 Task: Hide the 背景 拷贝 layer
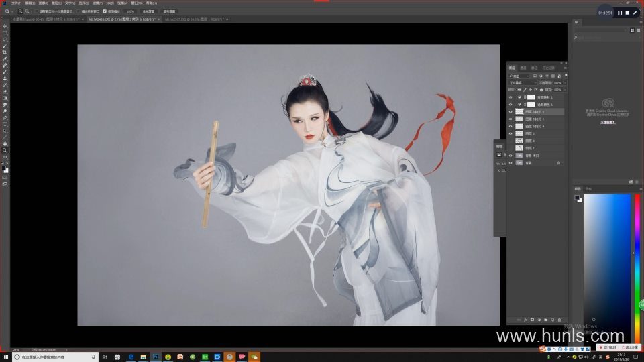[x=511, y=156]
